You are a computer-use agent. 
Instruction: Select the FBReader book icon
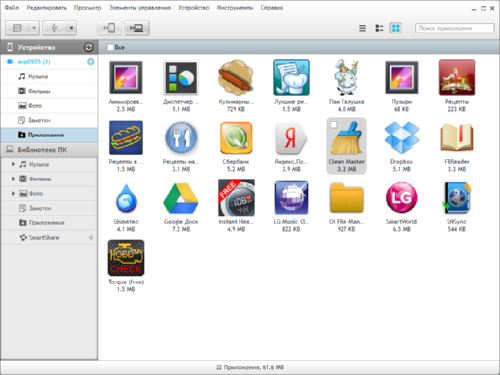pos(457,137)
